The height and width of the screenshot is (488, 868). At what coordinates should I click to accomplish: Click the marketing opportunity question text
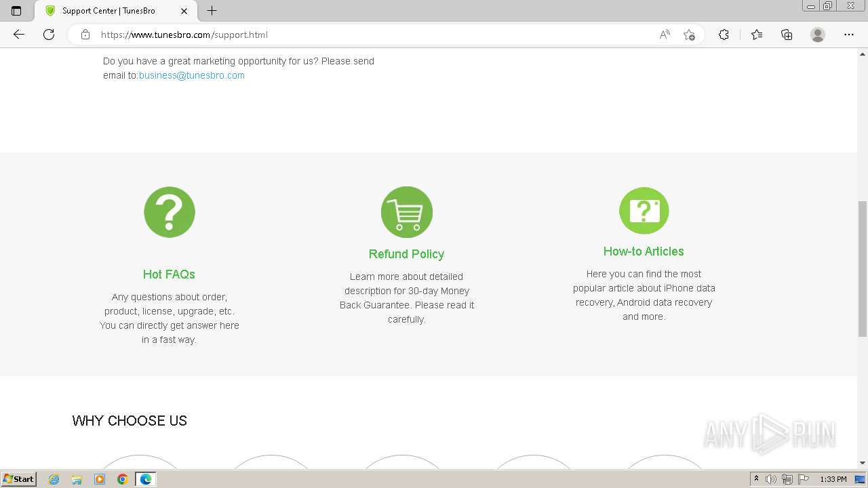click(239, 68)
